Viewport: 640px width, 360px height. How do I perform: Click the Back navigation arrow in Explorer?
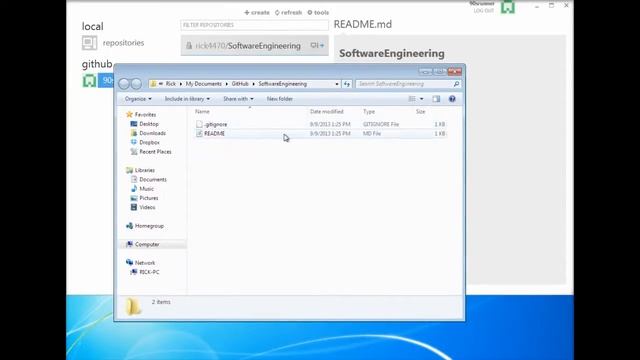click(124, 84)
